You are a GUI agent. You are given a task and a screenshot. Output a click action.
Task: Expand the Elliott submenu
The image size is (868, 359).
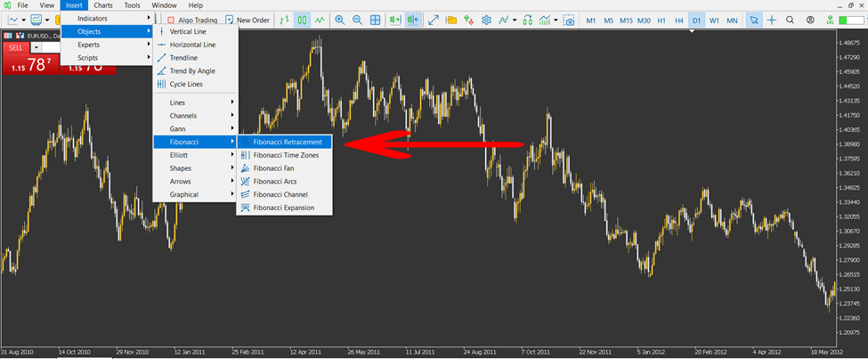[x=195, y=155]
